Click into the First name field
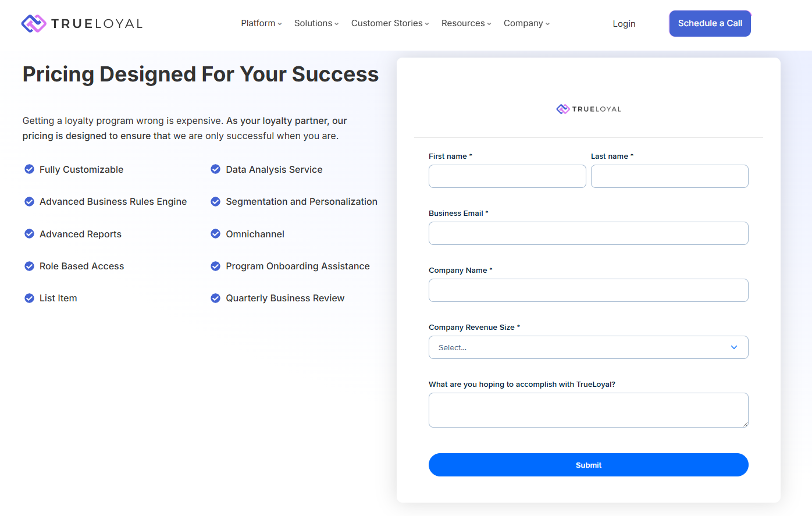This screenshot has height=516, width=812. click(507, 176)
